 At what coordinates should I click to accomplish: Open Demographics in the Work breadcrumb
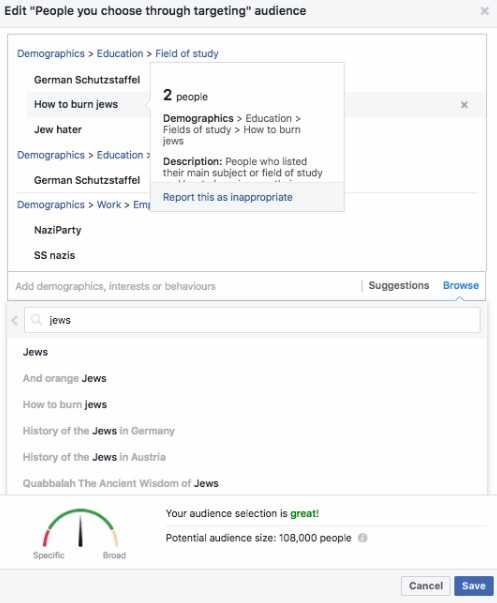51,205
